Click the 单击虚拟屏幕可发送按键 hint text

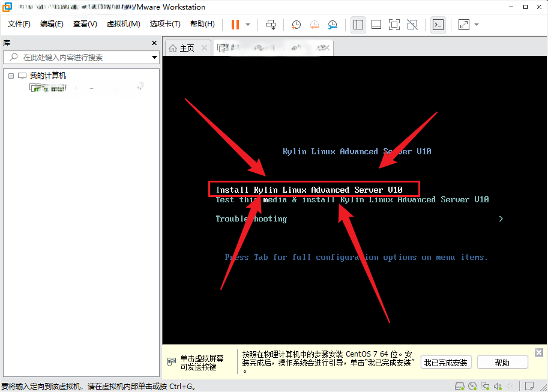[202, 363]
